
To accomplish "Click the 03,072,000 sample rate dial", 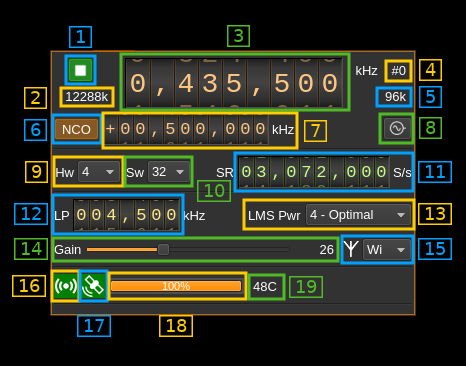I will 314,172.
